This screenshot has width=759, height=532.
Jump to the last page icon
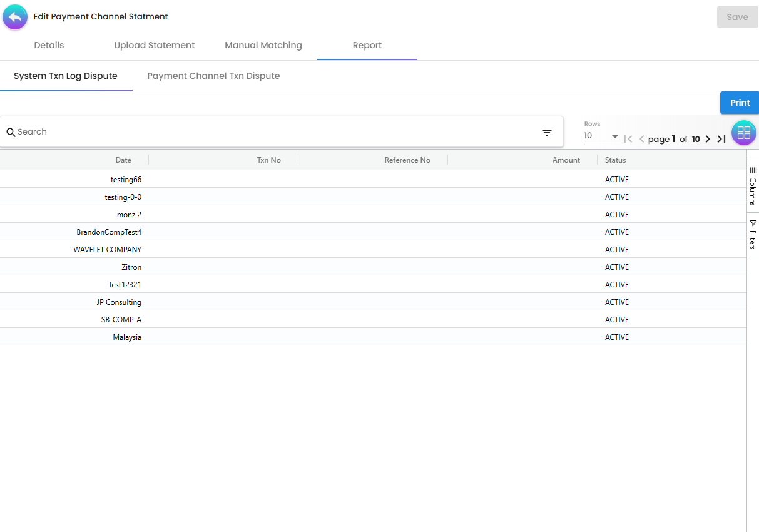tap(721, 139)
